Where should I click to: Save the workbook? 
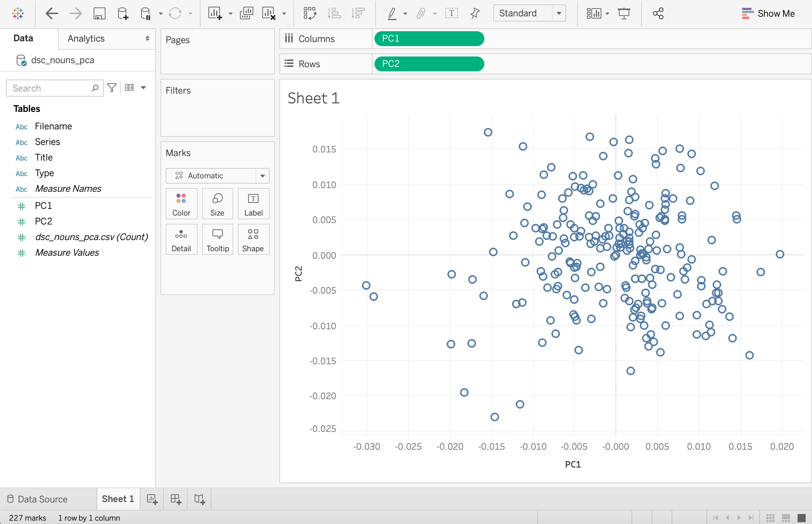99,13
